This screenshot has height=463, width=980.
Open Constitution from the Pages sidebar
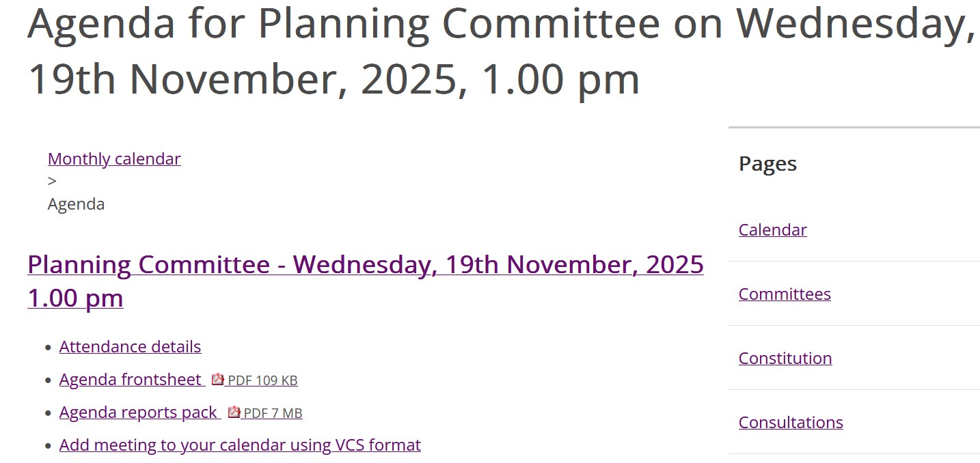[x=785, y=358]
